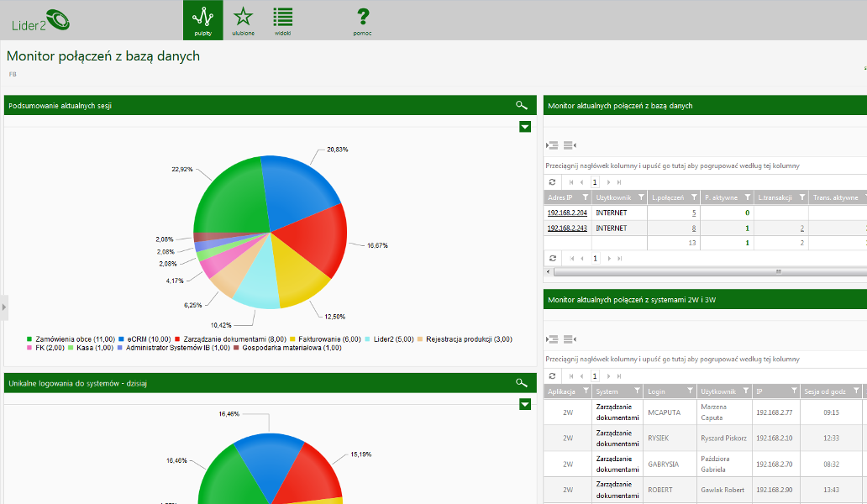Expand the collapsed left side panel arrow

pyautogui.click(x=4, y=307)
